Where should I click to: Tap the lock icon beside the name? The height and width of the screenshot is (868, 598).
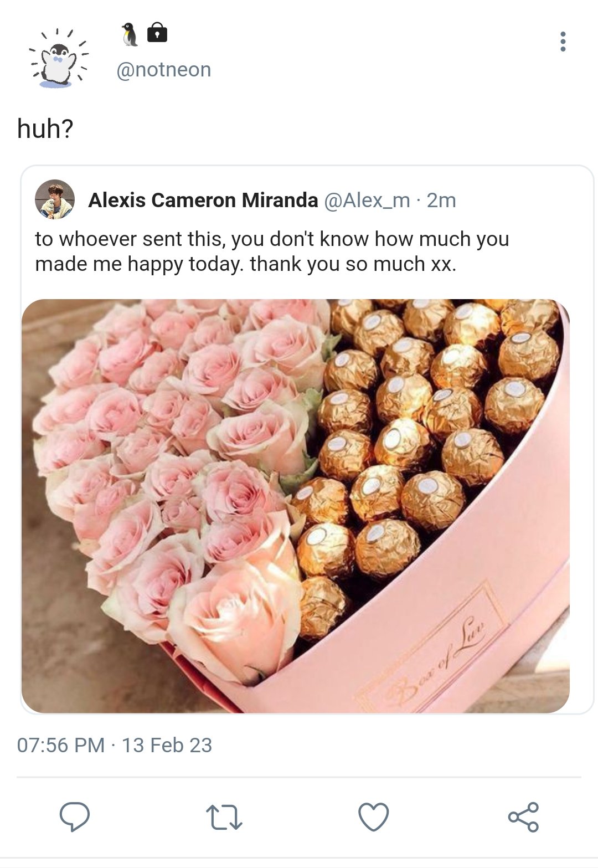(157, 33)
